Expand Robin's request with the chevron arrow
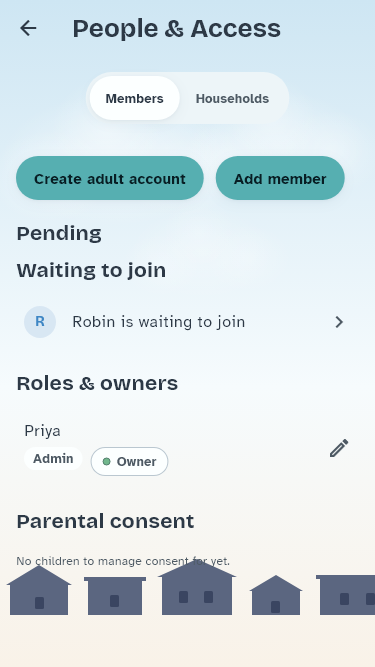Image resolution: width=375 pixels, height=667 pixels. coord(339,322)
